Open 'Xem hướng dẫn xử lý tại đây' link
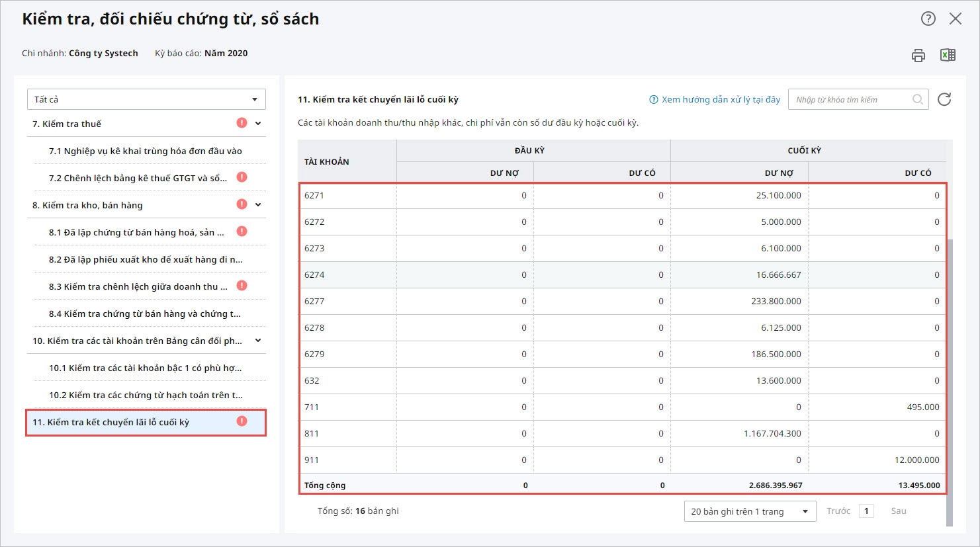 (x=721, y=99)
